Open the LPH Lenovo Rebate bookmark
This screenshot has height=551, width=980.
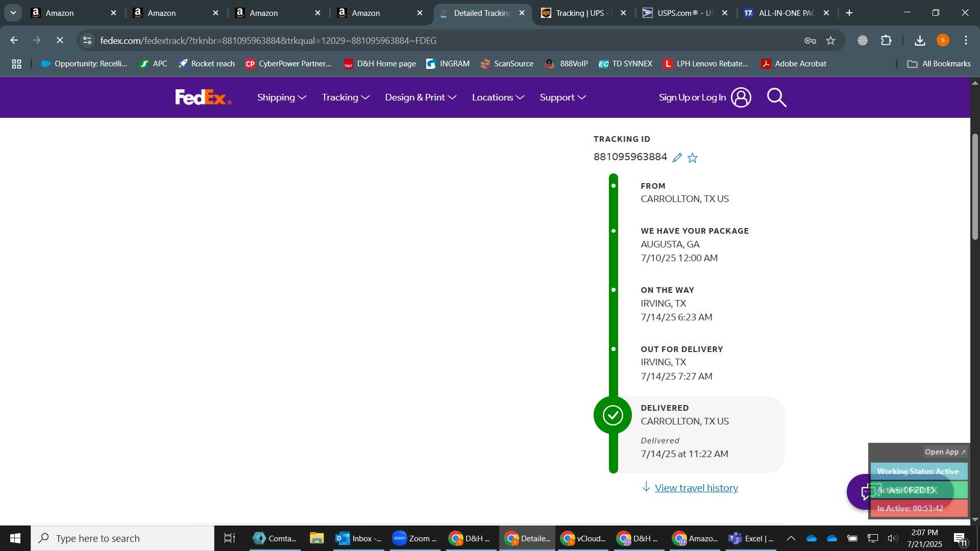pyautogui.click(x=706, y=64)
